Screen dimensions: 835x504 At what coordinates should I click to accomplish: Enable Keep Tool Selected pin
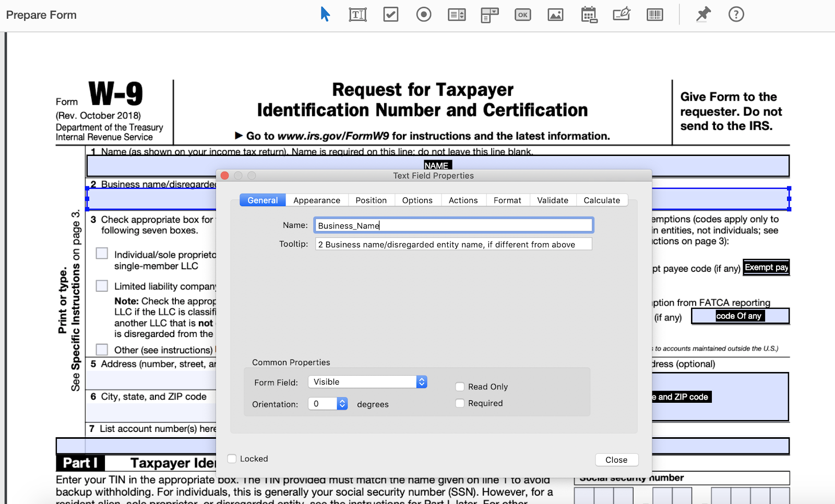pos(703,14)
